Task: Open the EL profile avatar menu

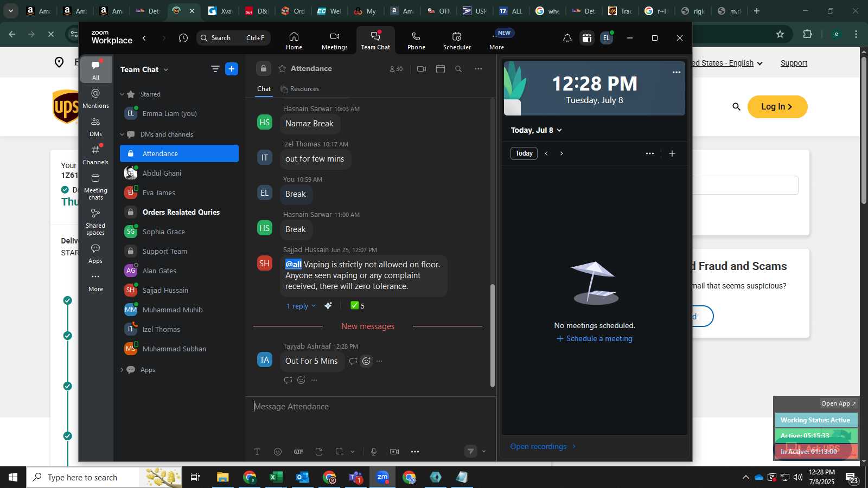Action: click(607, 38)
